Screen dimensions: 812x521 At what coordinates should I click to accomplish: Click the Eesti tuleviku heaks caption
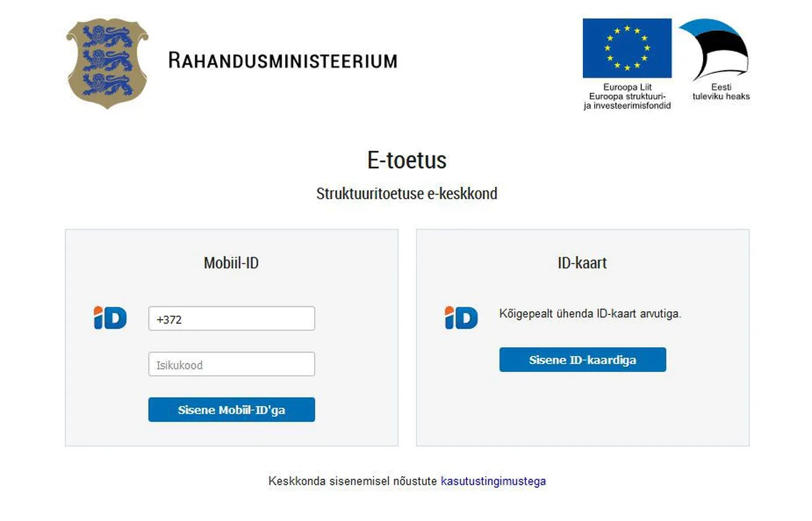pyautogui.click(x=721, y=92)
